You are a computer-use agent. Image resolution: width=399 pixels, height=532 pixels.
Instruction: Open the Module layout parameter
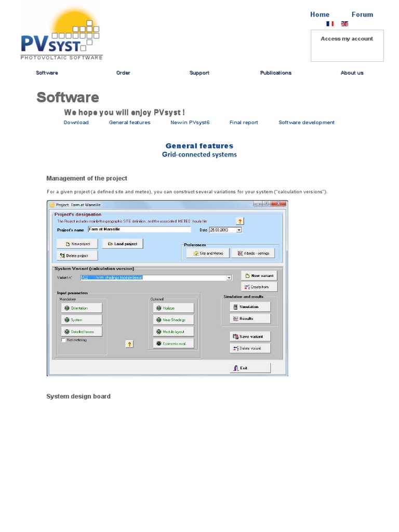point(174,332)
